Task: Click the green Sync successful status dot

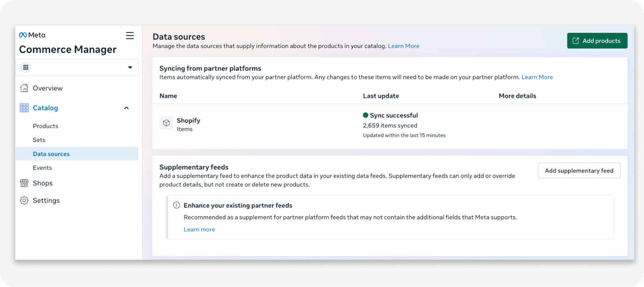Action: pos(365,115)
